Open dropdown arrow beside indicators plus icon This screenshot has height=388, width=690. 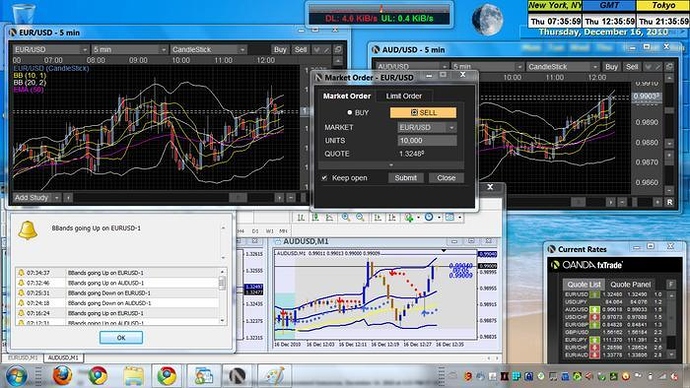418,217
